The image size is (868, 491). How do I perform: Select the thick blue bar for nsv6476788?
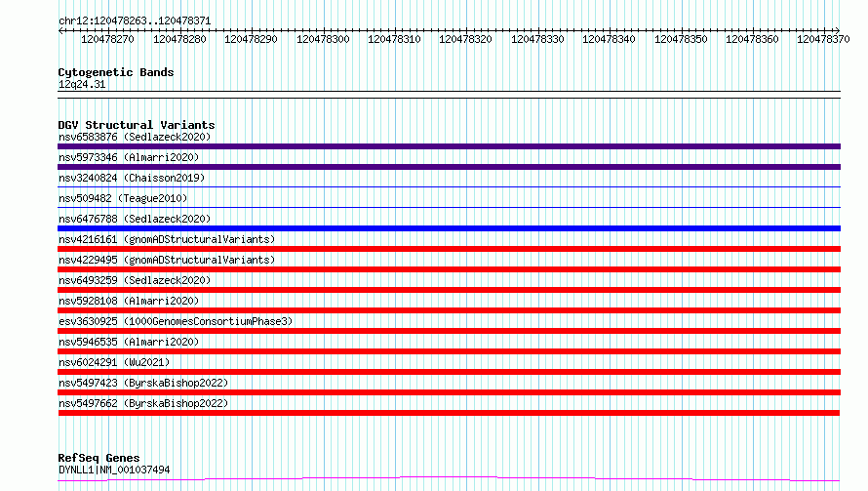click(x=449, y=228)
